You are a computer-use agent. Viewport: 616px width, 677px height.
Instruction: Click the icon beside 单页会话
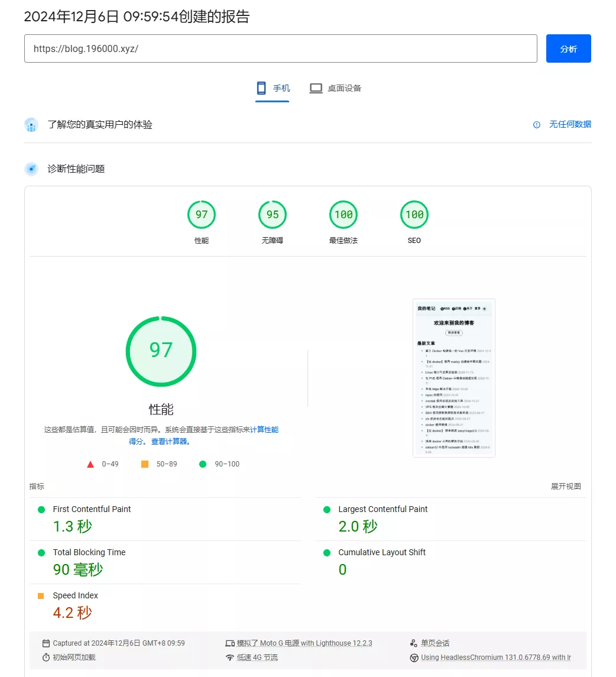coord(414,643)
